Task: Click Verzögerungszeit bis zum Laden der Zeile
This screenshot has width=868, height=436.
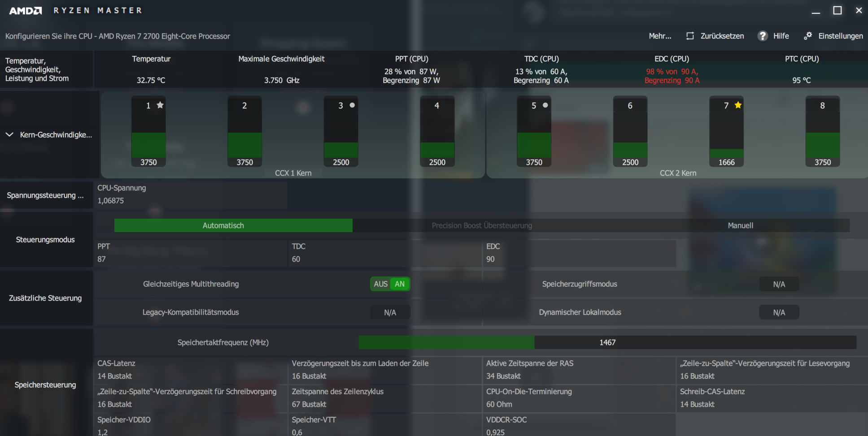Action: coord(385,370)
